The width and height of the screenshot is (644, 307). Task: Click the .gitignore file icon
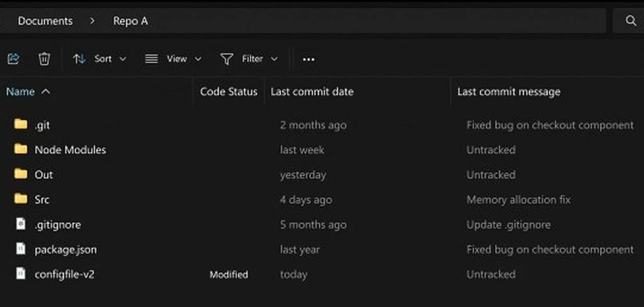[21, 224]
